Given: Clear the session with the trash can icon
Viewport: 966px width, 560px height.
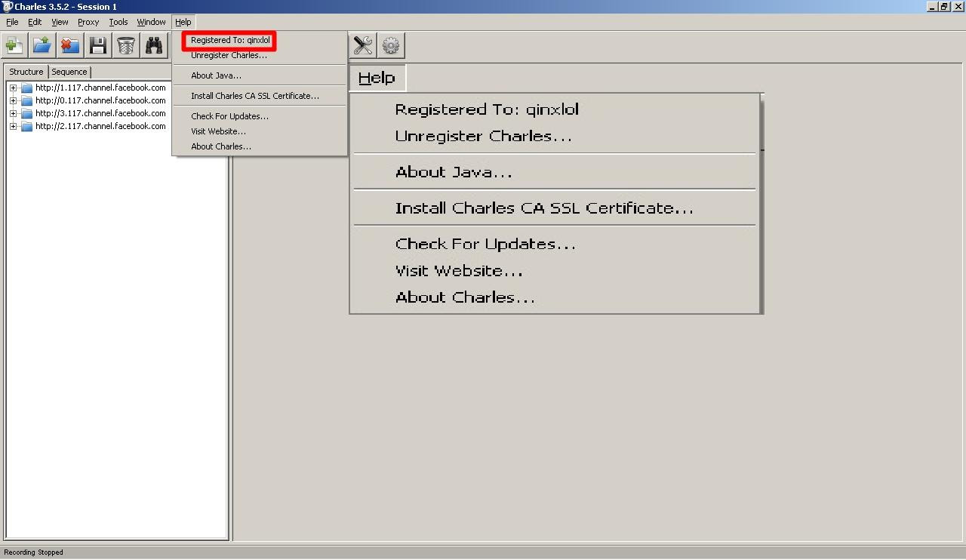Looking at the screenshot, I should coord(126,45).
